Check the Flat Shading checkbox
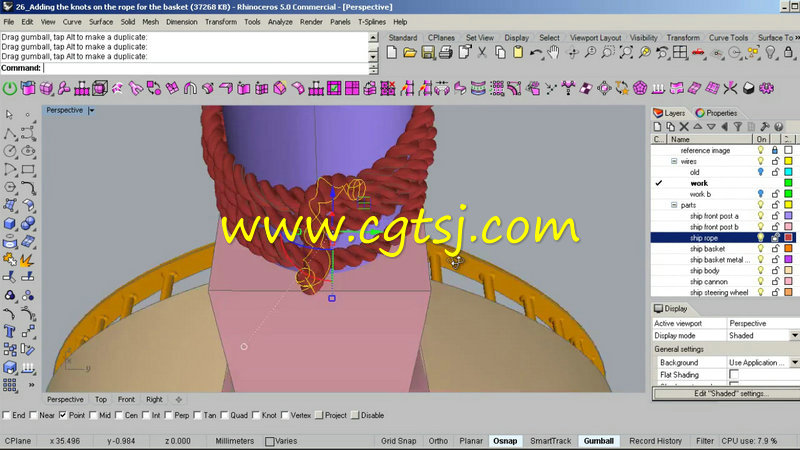 click(734, 374)
